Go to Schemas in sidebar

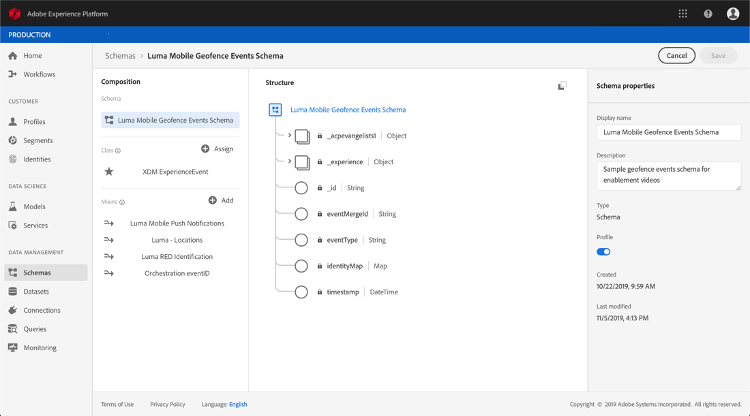(46, 273)
